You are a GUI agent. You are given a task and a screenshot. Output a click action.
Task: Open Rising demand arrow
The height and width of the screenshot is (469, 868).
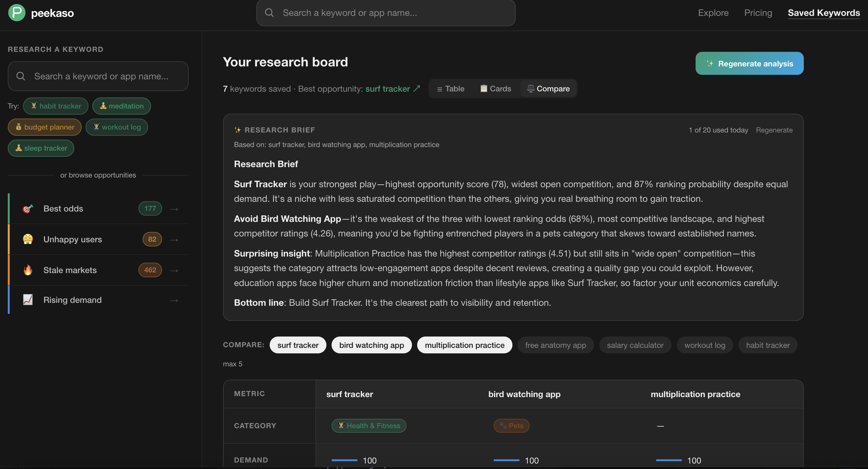174,300
